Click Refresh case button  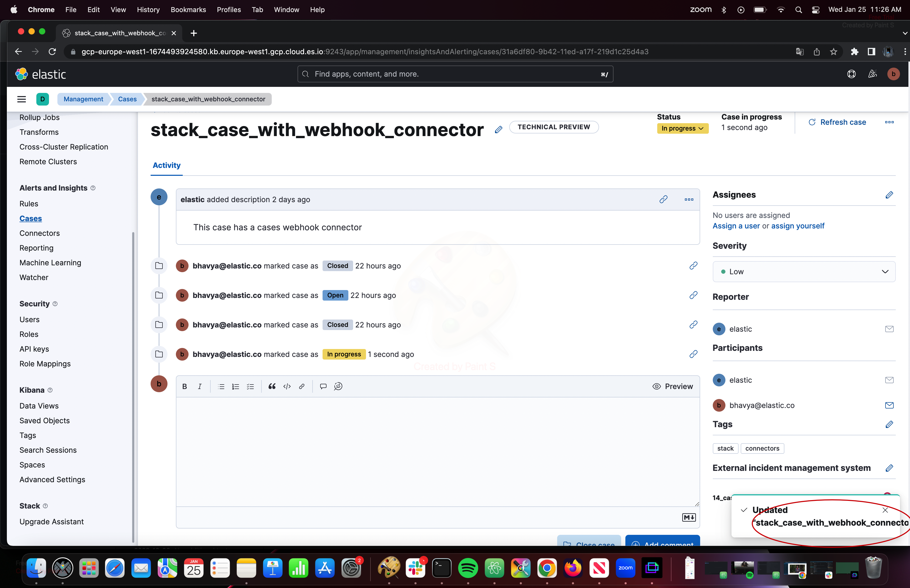pos(837,122)
